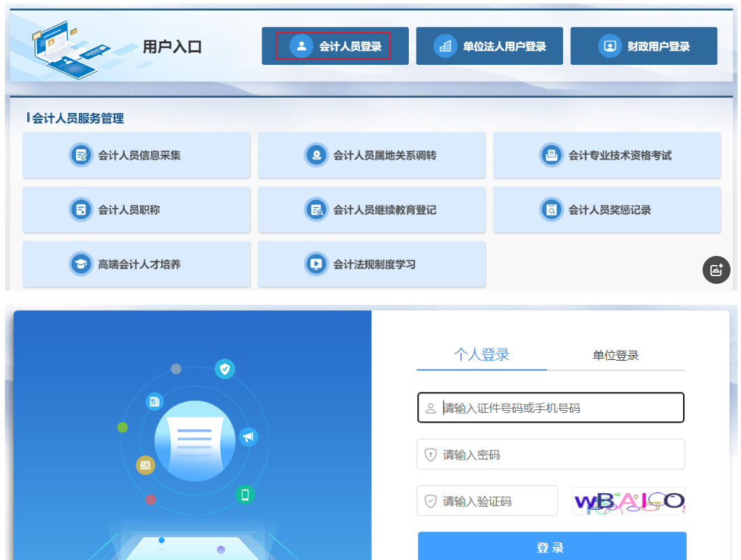Switch to the 单位登录 tab
Screen dimensions: 741x560
pos(615,356)
